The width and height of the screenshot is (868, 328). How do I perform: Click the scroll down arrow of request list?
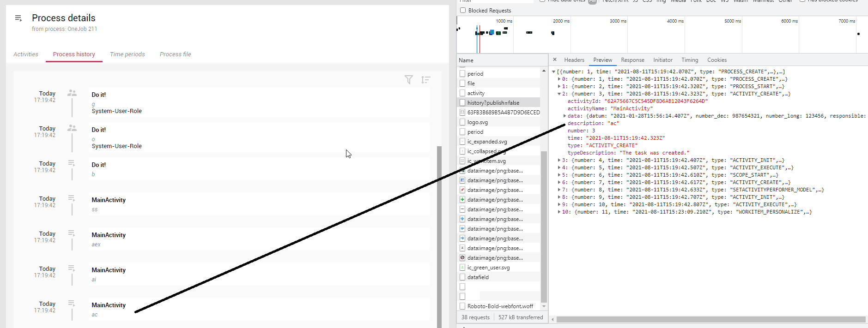[544, 306]
